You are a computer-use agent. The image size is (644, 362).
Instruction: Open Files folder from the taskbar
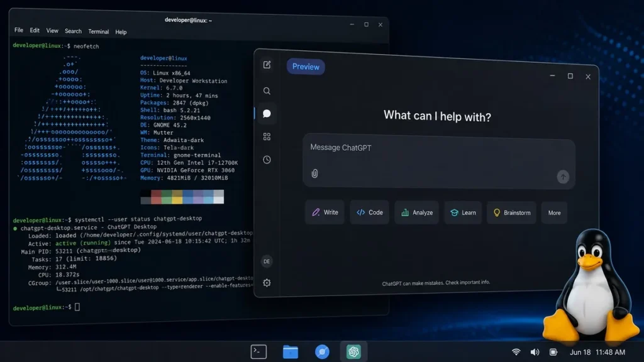pyautogui.click(x=291, y=352)
